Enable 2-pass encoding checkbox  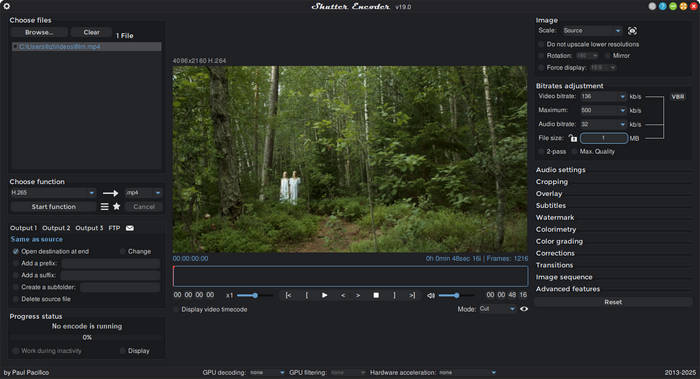pyautogui.click(x=541, y=152)
